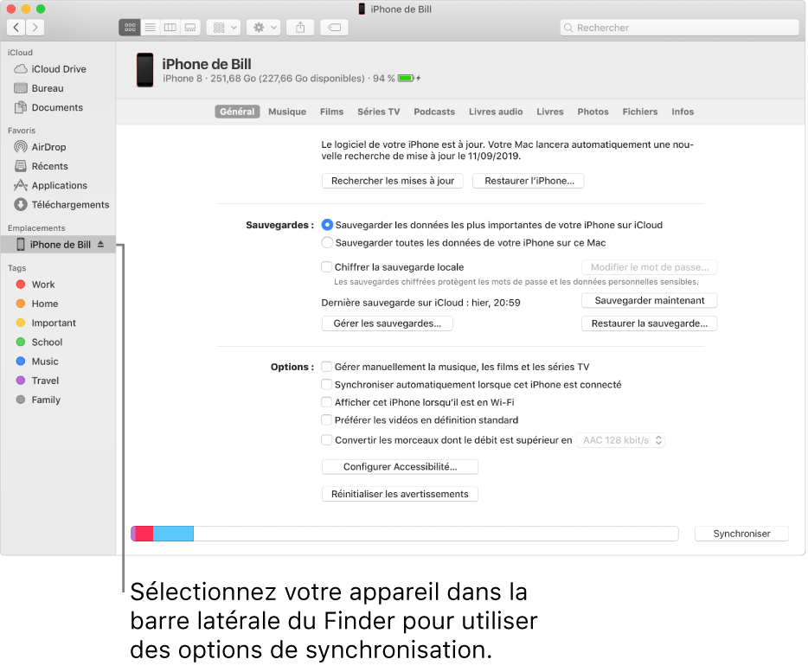Check Afficher cet iPhone en Wi-Fi
Screen dimensions: 808x672
[326, 402]
